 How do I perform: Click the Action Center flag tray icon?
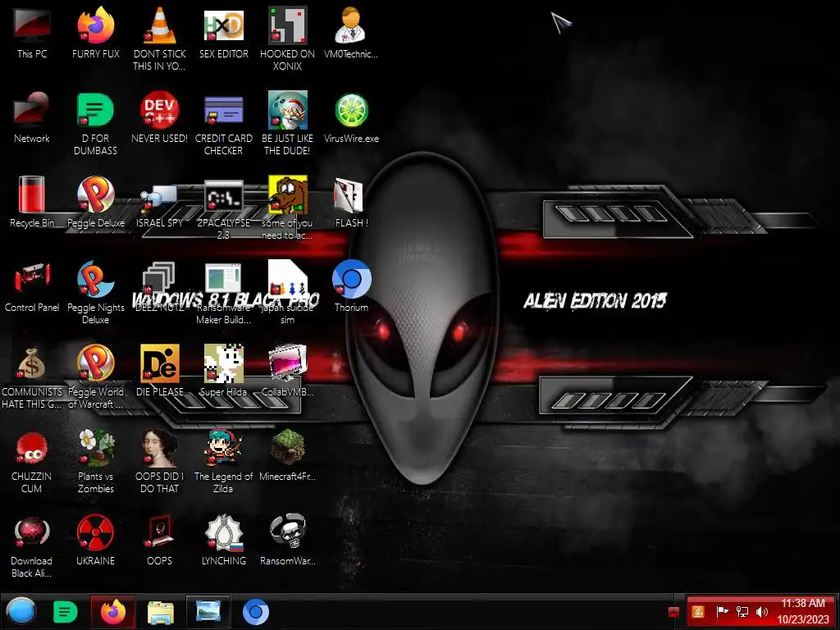(722, 611)
